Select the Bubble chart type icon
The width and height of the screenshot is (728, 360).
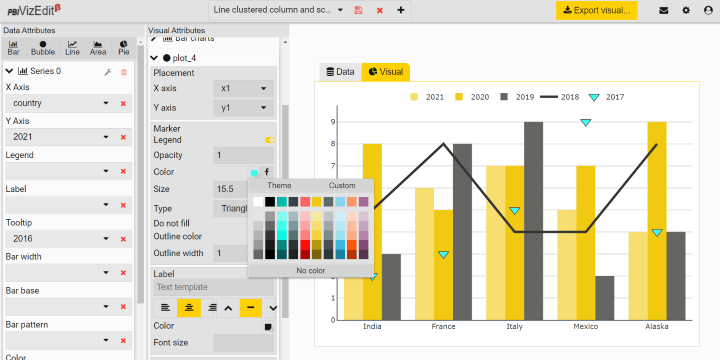click(x=43, y=48)
